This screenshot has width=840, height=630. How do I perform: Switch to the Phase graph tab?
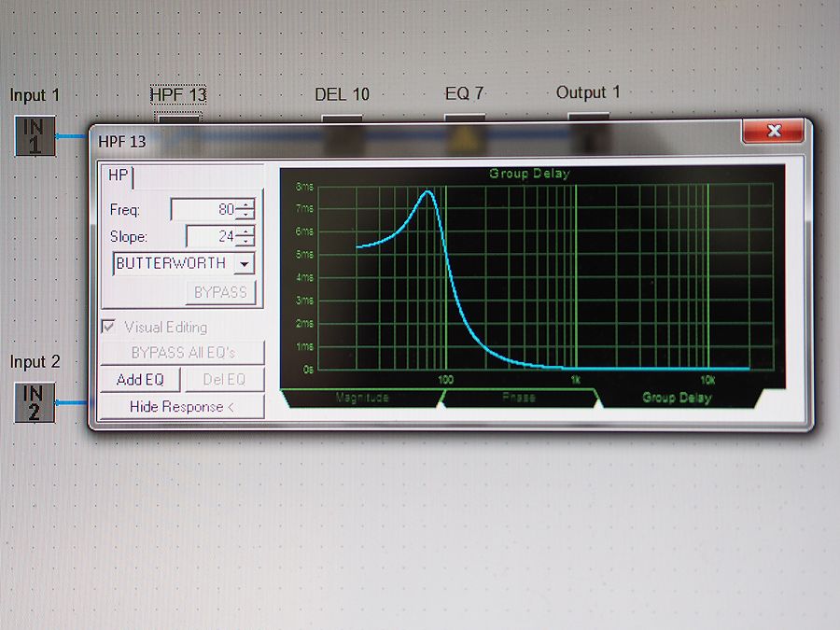518,399
